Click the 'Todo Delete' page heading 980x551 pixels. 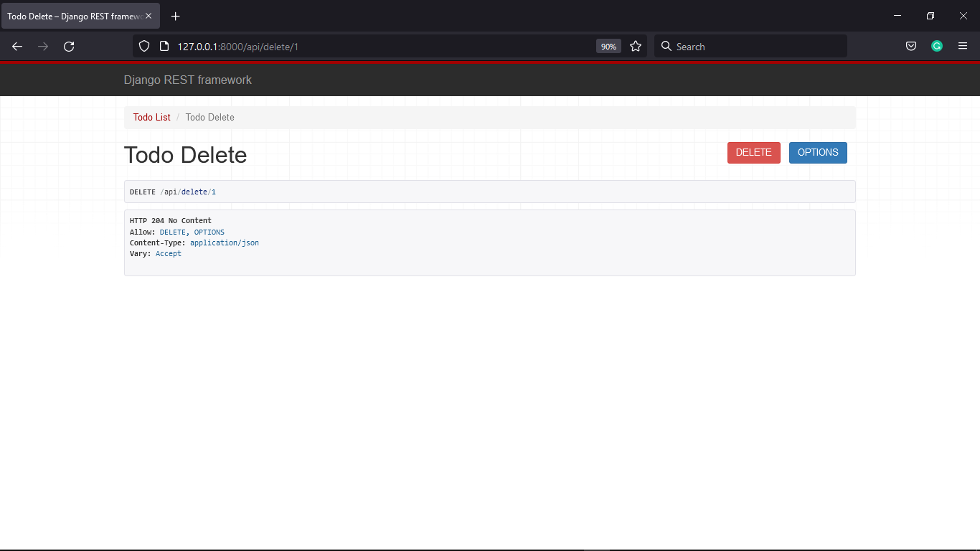(x=186, y=155)
